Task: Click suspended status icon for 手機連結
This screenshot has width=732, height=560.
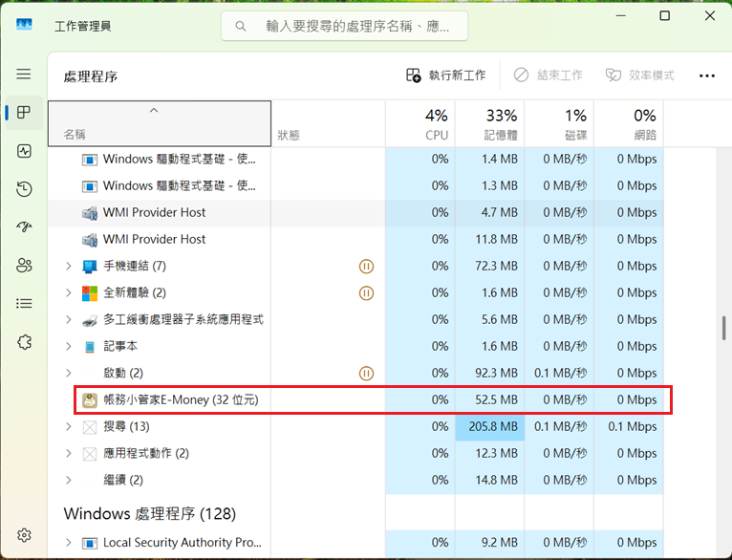Action: pyautogui.click(x=366, y=267)
